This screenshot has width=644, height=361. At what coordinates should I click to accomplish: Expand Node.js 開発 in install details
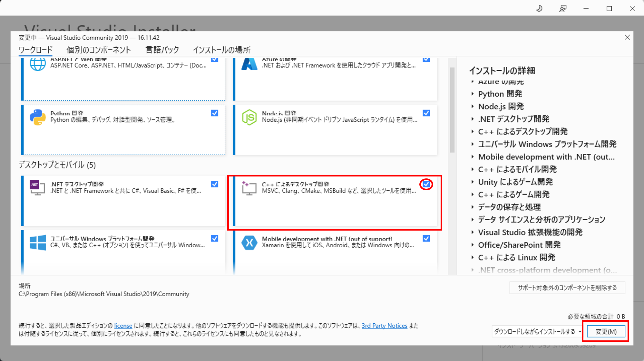coord(473,107)
